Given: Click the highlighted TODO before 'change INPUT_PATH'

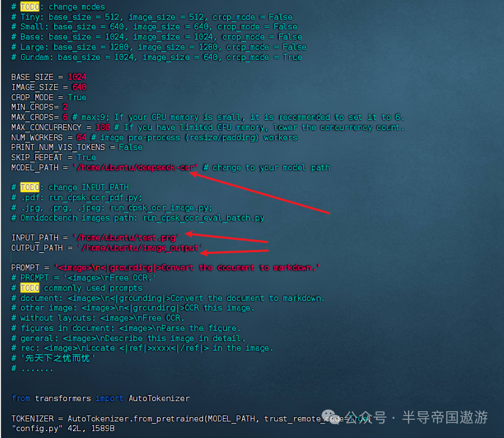Looking at the screenshot, I should [x=29, y=187].
